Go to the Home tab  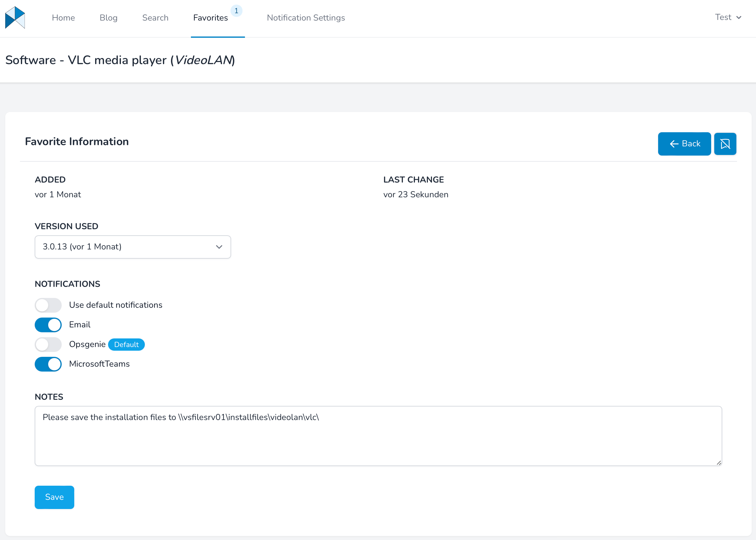[x=63, y=17]
